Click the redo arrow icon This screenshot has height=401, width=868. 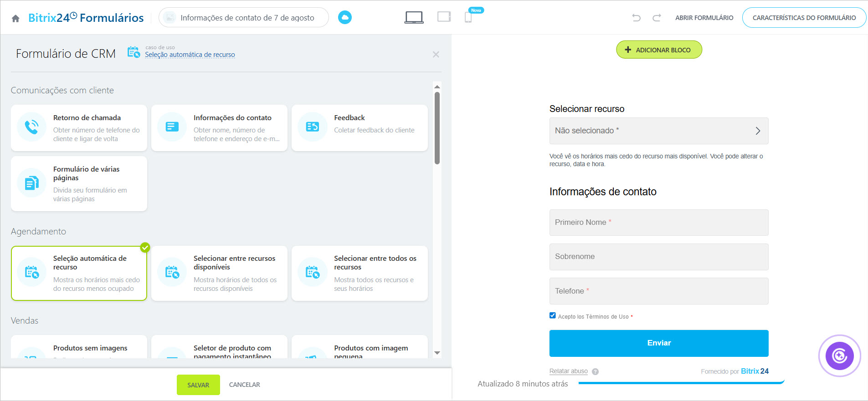pos(657,18)
